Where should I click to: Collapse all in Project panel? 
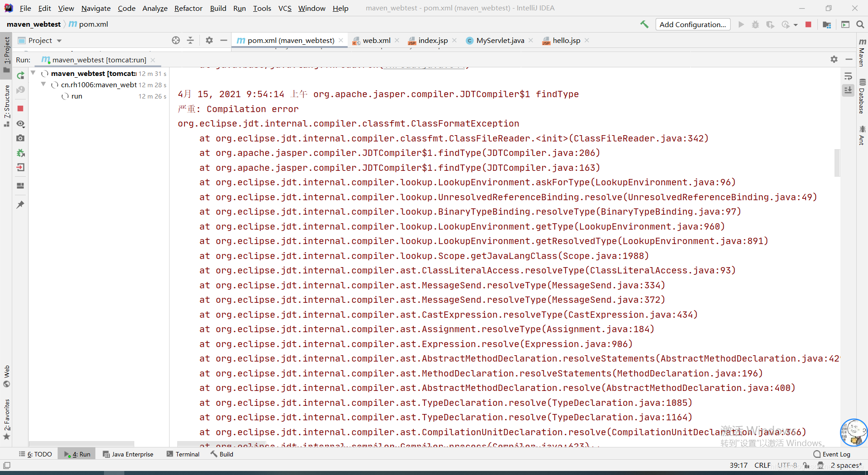(190, 40)
